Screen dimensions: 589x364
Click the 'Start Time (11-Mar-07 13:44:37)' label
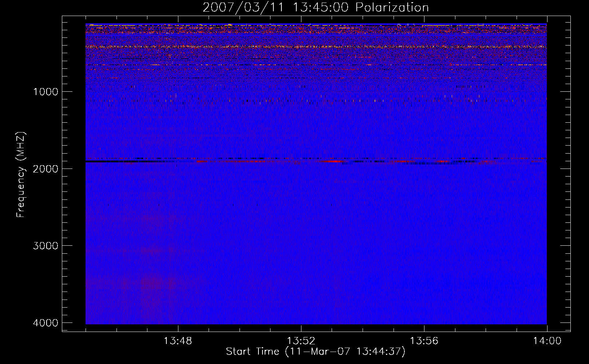pyautogui.click(x=316, y=352)
